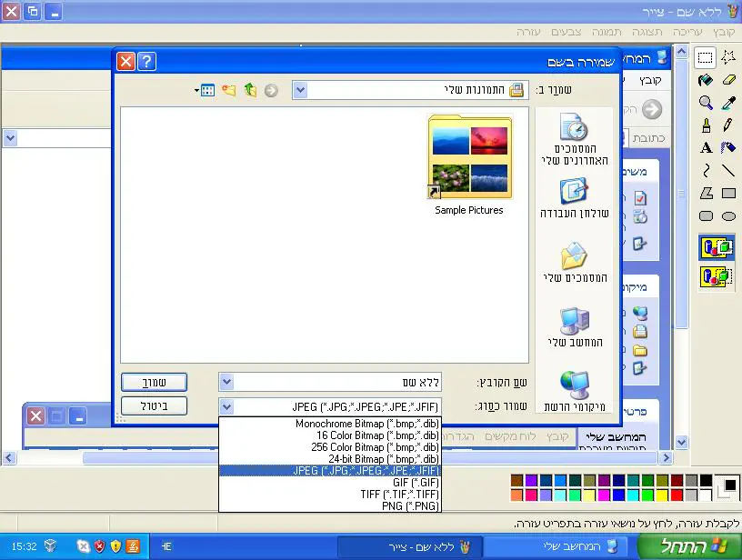Open the My Computer location in places bar
742x560 pixels.
(573, 327)
